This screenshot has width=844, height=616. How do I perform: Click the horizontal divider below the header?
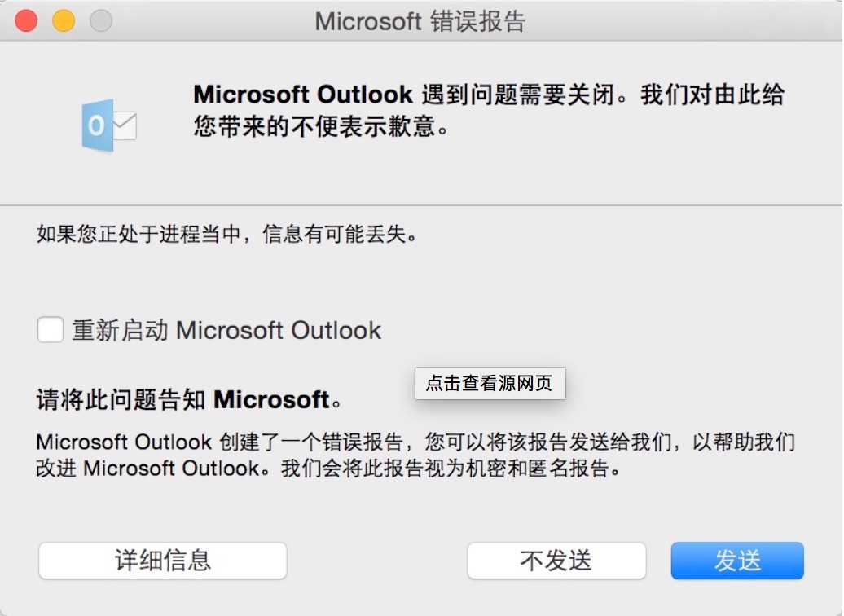click(x=421, y=205)
